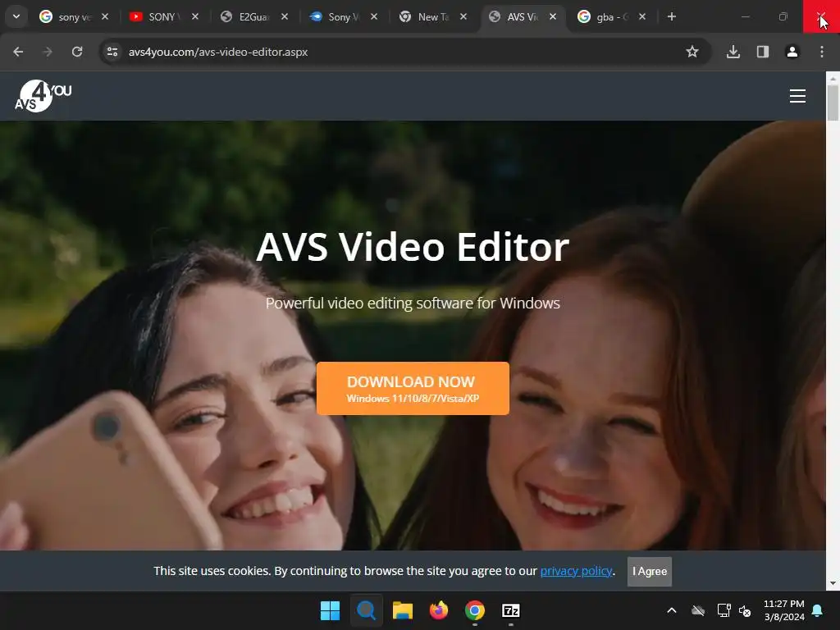Show hidden system tray icons
Viewport: 840px width, 630px height.
672,610
